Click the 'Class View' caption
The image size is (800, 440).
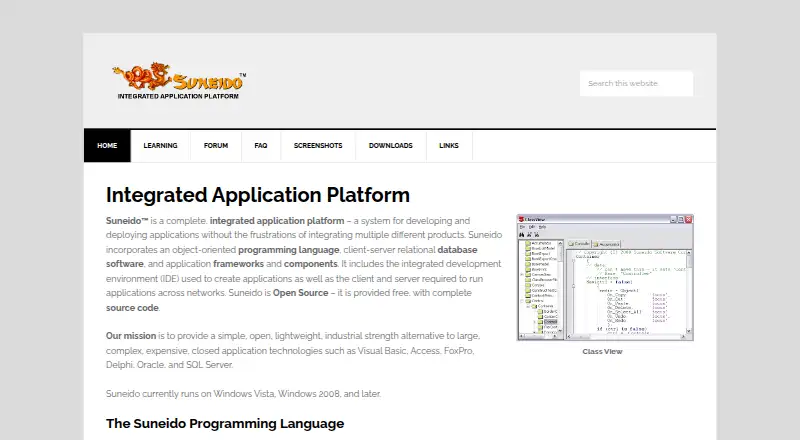click(603, 352)
